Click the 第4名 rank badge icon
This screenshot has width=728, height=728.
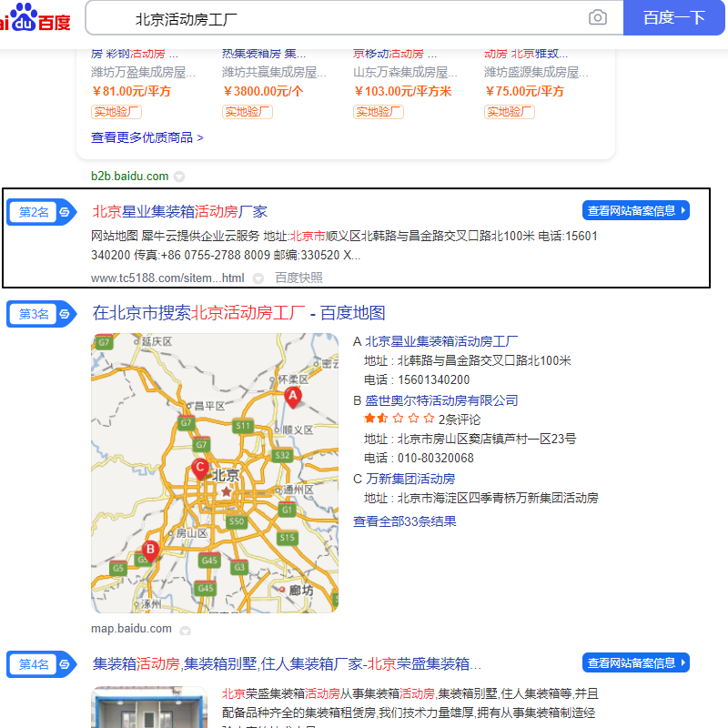coord(41,664)
